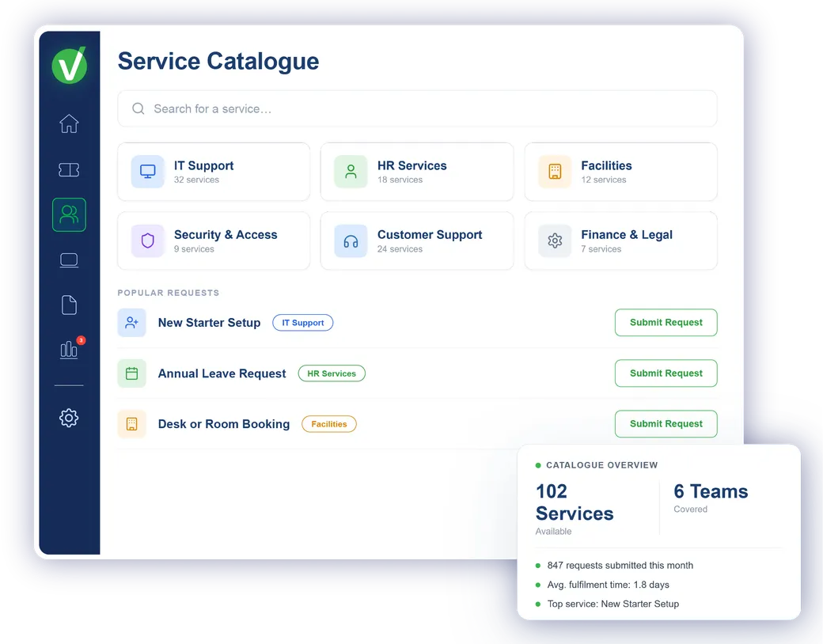Open the Facilities category card
Viewport: 823px width, 644px height.
click(621, 172)
